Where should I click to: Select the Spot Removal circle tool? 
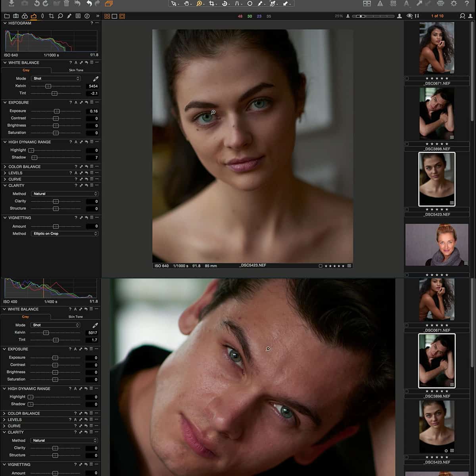pyautogui.click(x=249, y=4)
